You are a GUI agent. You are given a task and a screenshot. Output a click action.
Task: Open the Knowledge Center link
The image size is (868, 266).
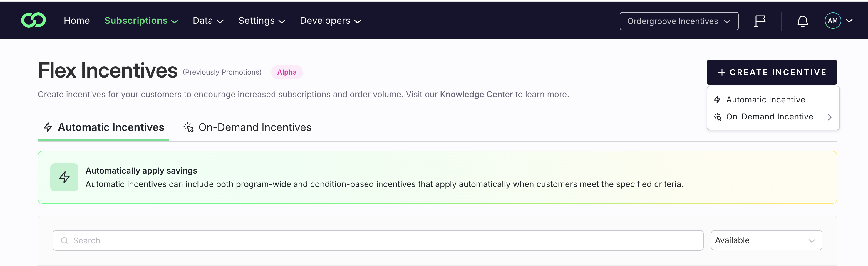tap(476, 95)
